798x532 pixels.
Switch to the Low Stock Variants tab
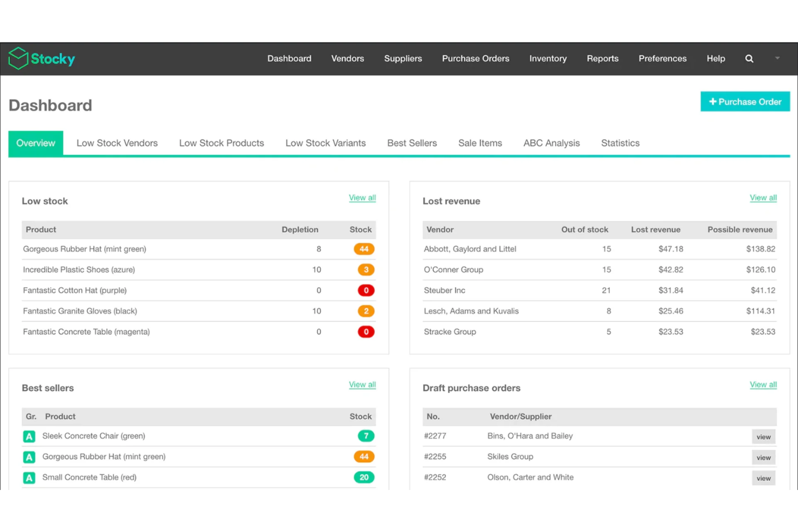(325, 143)
